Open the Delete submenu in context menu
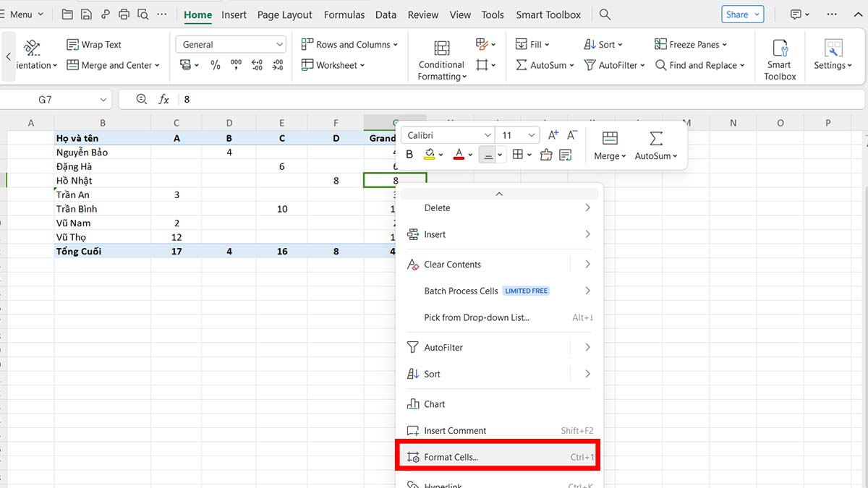Screen dimensions: 868x488 (x=498, y=207)
